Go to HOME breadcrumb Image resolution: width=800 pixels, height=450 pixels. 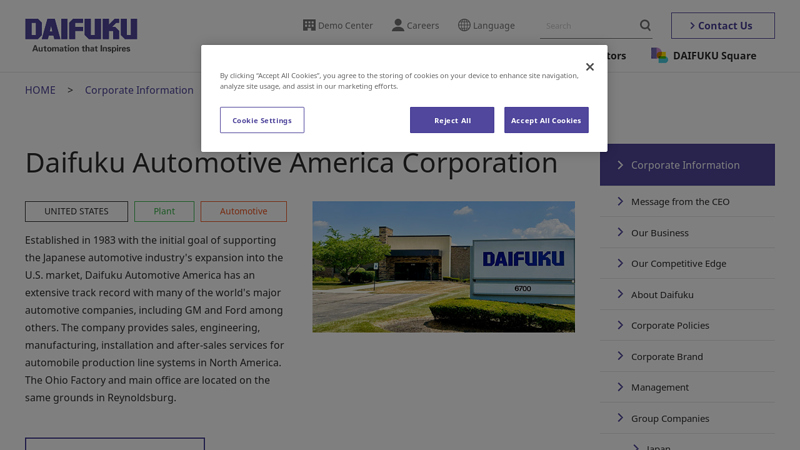click(x=40, y=90)
